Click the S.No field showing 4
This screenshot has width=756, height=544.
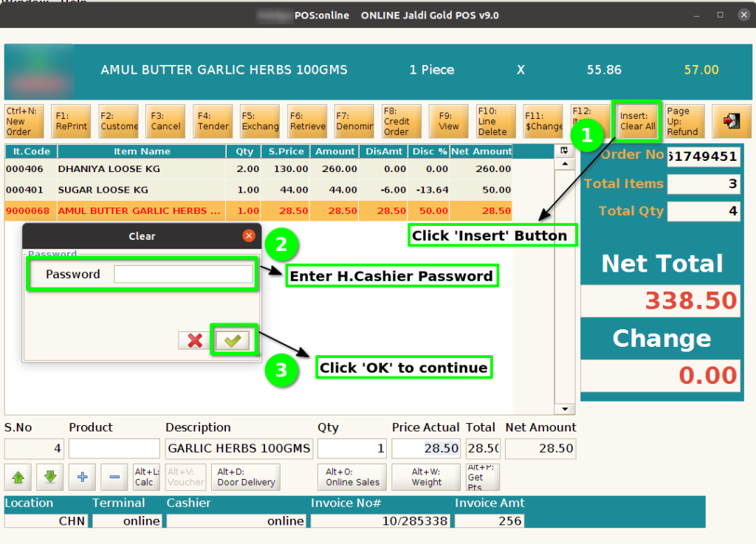click(x=34, y=448)
